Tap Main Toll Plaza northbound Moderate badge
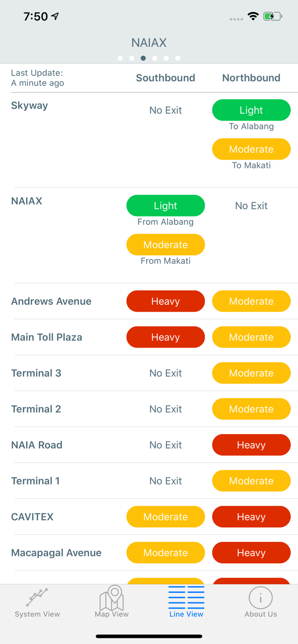Image resolution: width=298 pixels, height=644 pixels. pos(251,337)
